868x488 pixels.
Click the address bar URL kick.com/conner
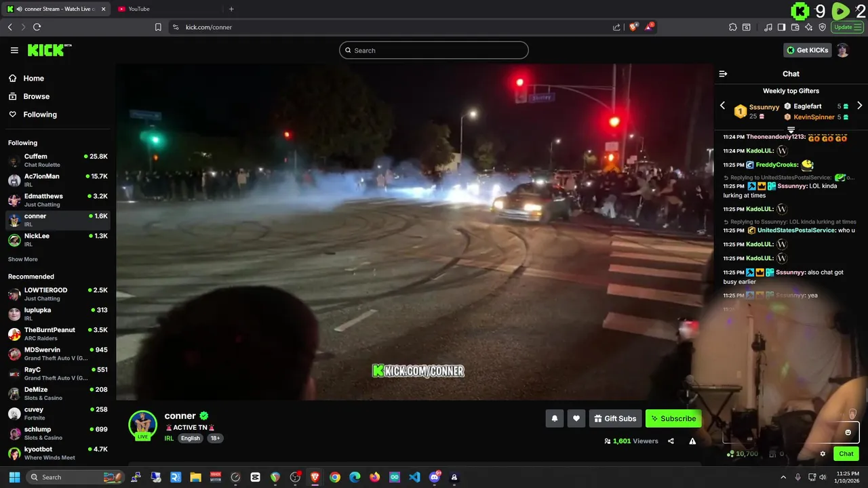click(x=209, y=27)
